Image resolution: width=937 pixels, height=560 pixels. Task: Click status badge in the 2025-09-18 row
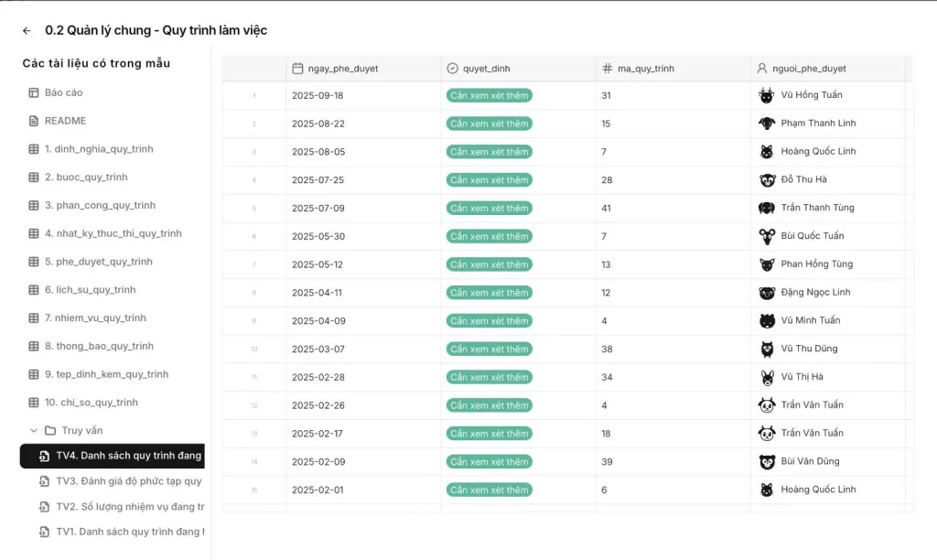pos(489,95)
